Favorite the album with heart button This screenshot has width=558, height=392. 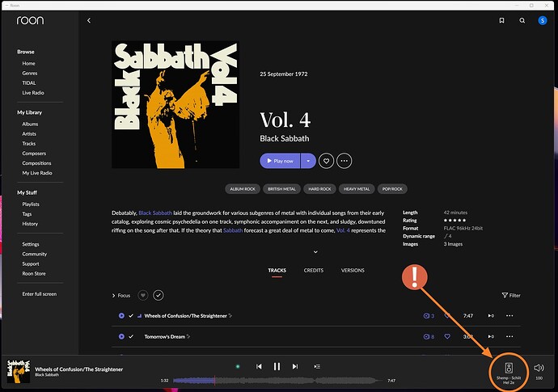pos(327,161)
